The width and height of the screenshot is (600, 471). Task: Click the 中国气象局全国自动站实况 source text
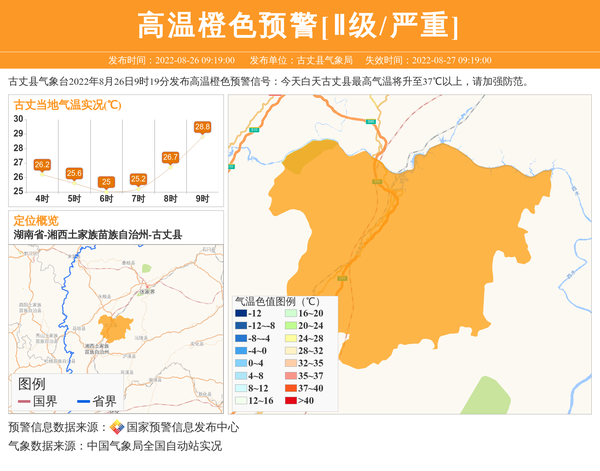(154, 446)
